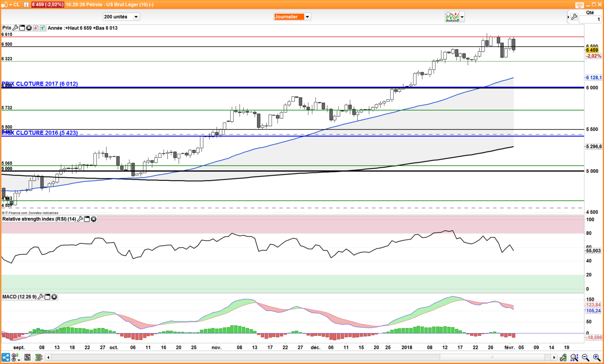Click the MACD (12 26 9) label
Screen dimensions: 604x364
click(19, 297)
